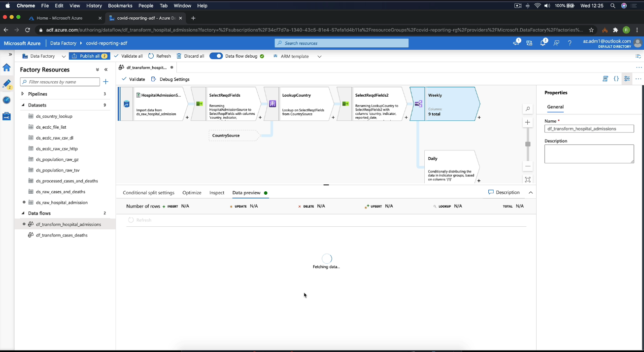Click the Publish all button
Screen dimensions: 644x352
point(89,56)
